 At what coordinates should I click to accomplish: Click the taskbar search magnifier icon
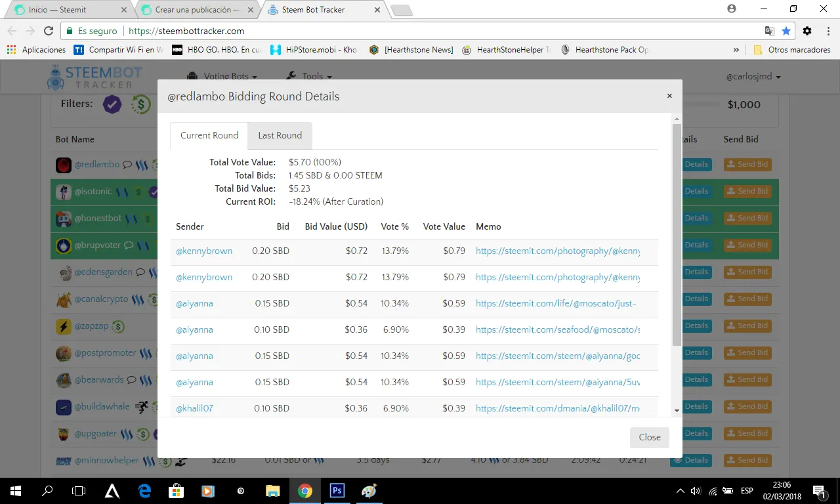tap(47, 491)
